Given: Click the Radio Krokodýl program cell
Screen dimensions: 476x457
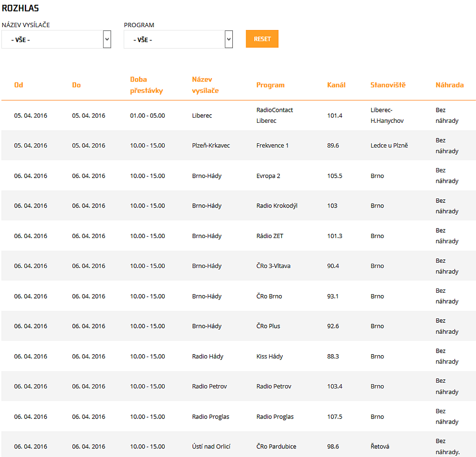Looking at the screenshot, I should coord(277,206).
